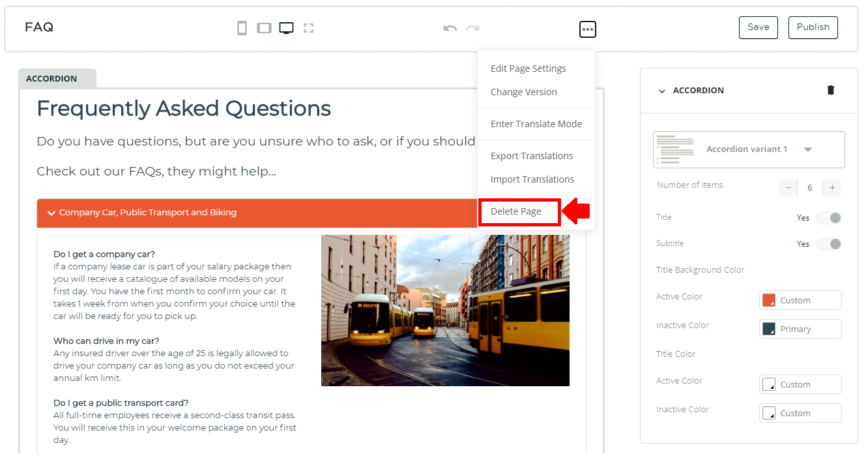Decrease the number of items

[788, 188]
